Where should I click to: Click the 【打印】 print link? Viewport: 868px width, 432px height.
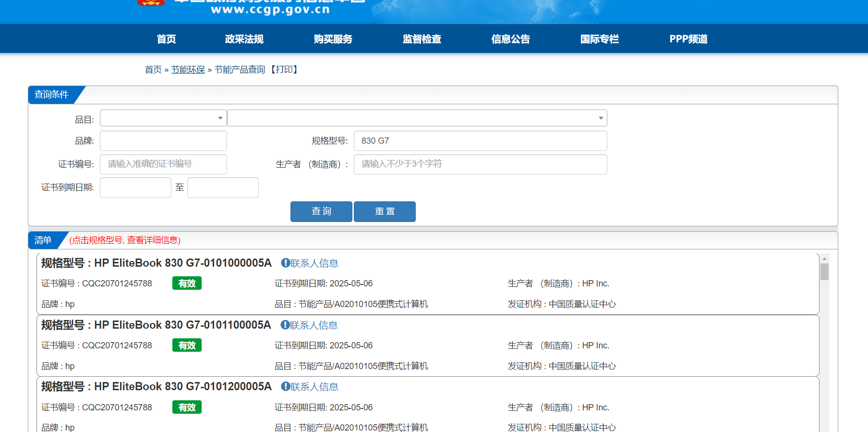284,70
